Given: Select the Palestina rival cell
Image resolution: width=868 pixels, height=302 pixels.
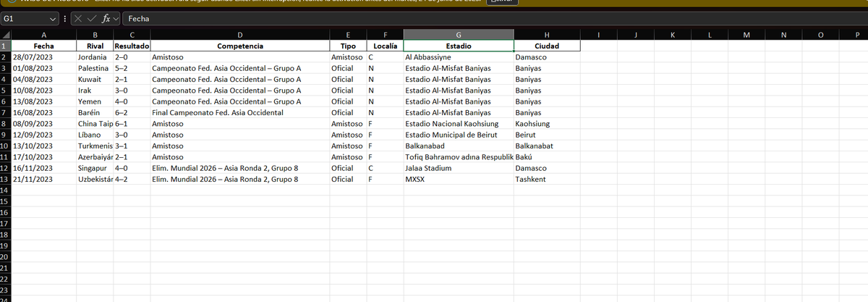Looking at the screenshot, I should 95,68.
